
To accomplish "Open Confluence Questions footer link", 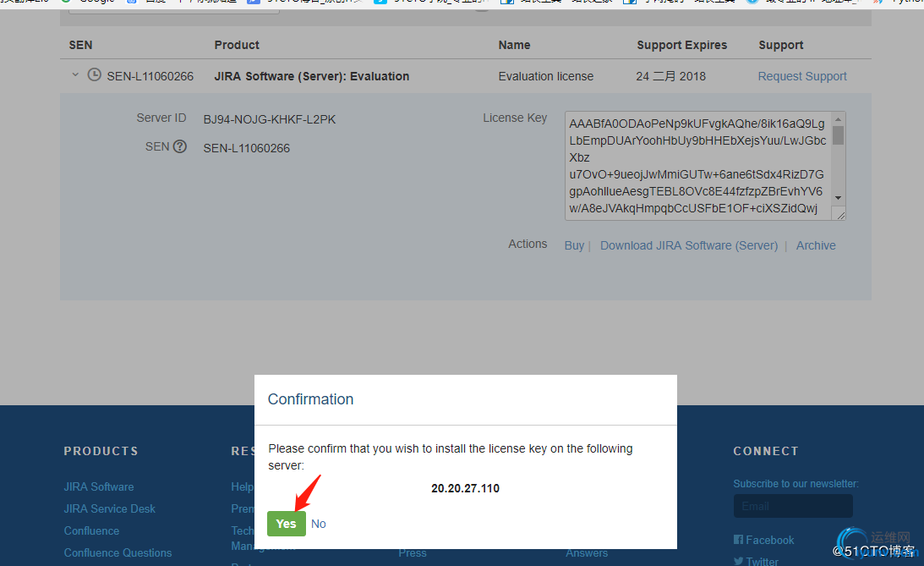I will click(118, 553).
